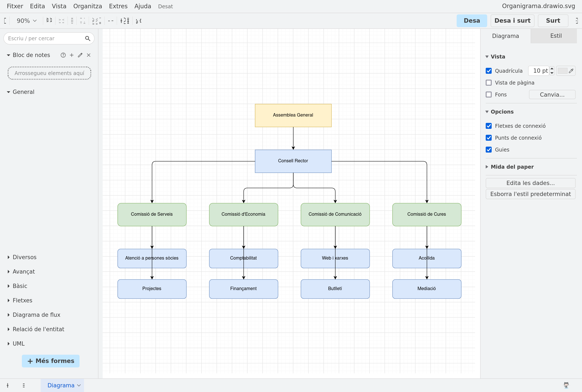Open the Fitxer menu
This screenshot has width=582, height=392.
[15, 6]
